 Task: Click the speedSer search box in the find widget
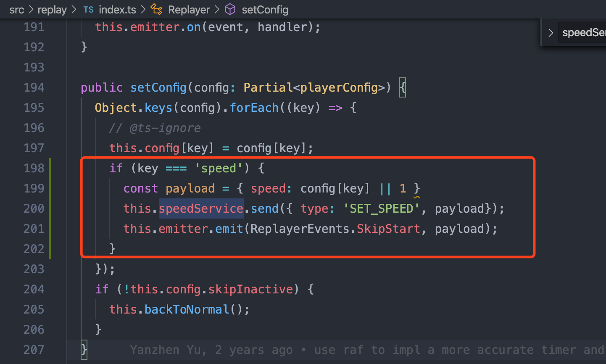[x=584, y=32]
